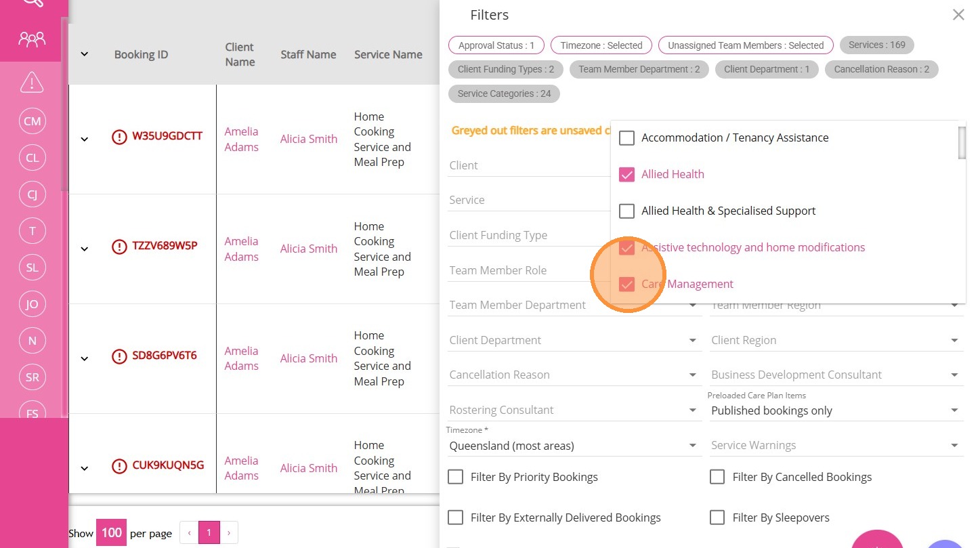
Task: Enable Filter By Priority Bookings
Action: 456,478
